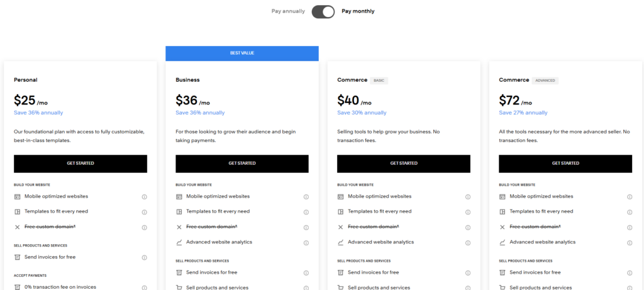This screenshot has height=290, width=644.
Task: Click Get Started for Personal plan
Action: [80, 164]
